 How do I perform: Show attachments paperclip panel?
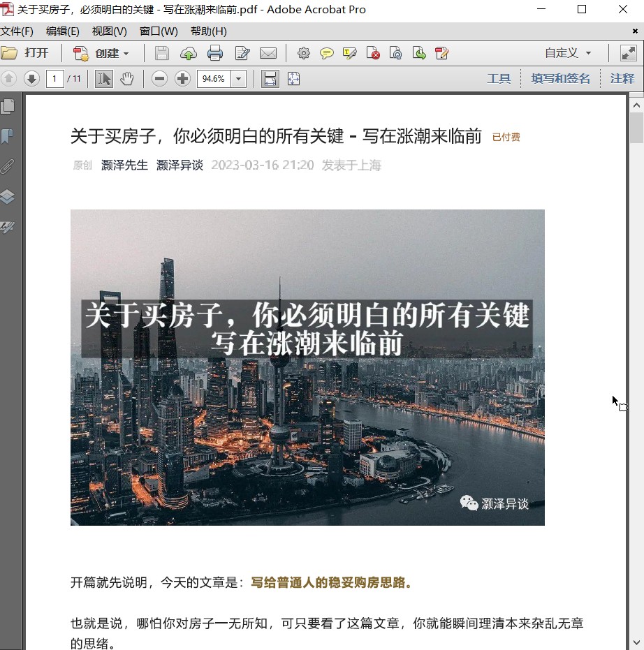click(8, 166)
